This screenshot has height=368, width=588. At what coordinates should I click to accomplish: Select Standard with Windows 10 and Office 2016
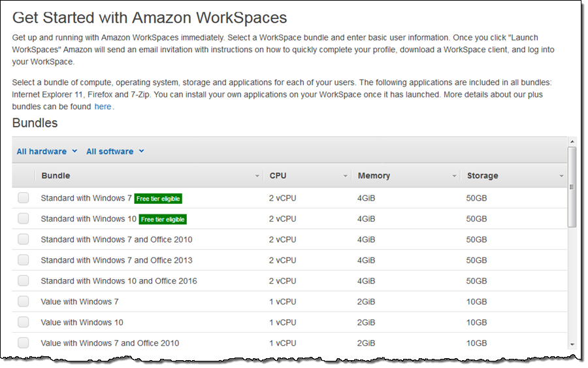[x=24, y=281]
